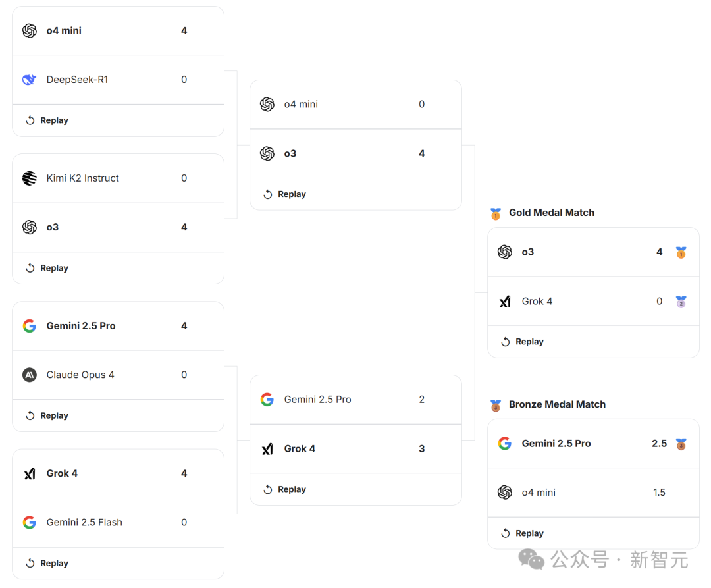Click o4 mini's OpenAI logo in the Bronze Medal Match
This screenshot has width=711, height=588.
pyautogui.click(x=505, y=493)
